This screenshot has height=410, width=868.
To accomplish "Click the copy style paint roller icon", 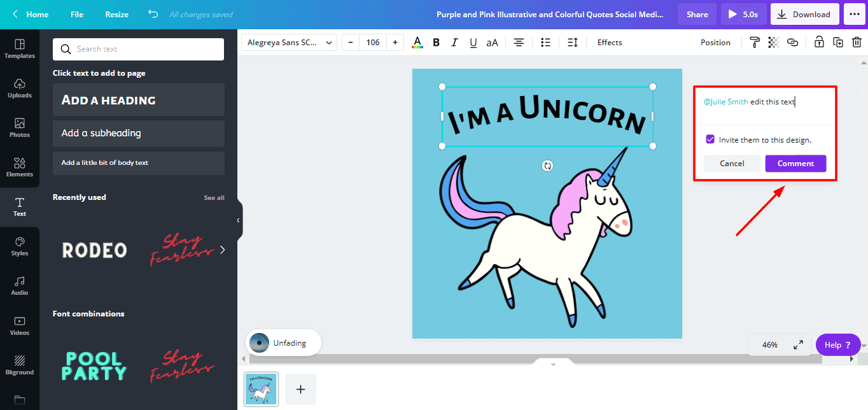I will coord(755,43).
